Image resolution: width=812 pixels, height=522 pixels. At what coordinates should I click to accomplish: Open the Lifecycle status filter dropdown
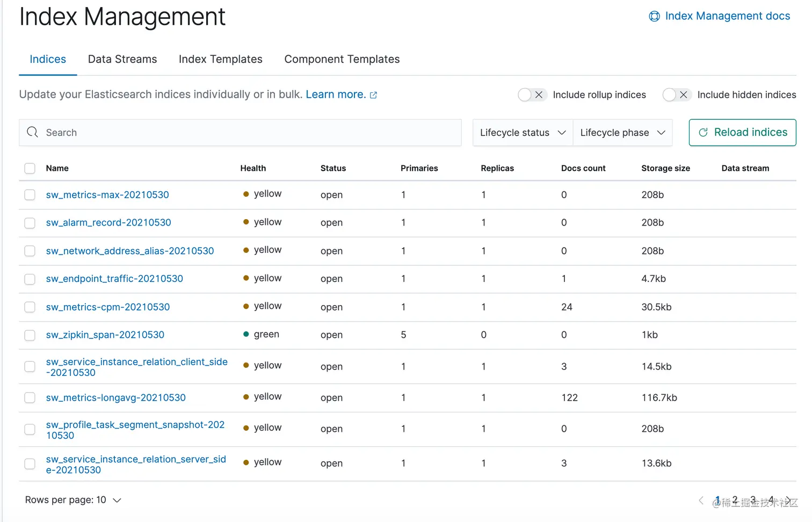click(x=523, y=133)
